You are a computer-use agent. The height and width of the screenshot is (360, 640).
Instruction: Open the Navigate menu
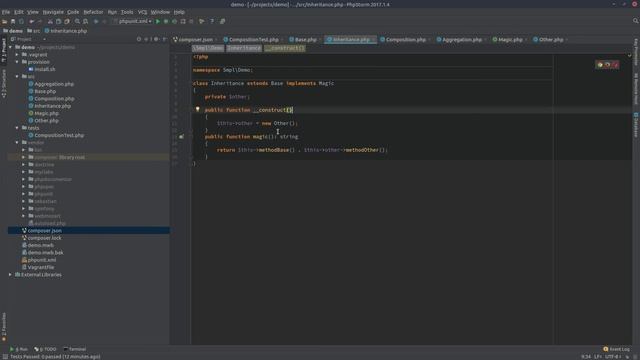(53, 12)
